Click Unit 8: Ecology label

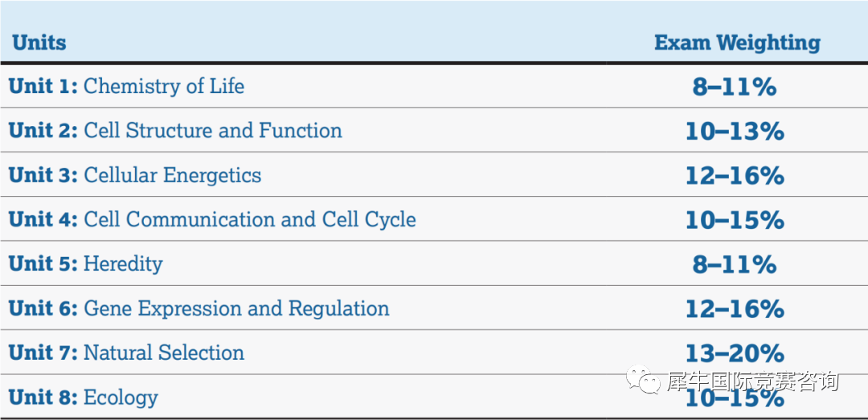tap(83, 398)
